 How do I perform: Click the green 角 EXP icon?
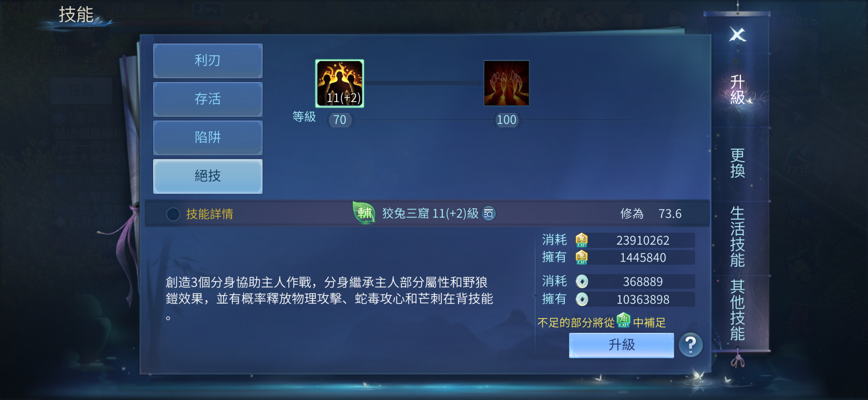click(x=623, y=320)
